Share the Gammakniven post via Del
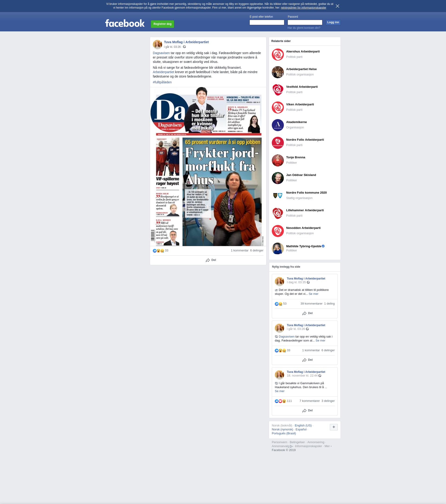The width and height of the screenshot is (446, 504). 307,410
